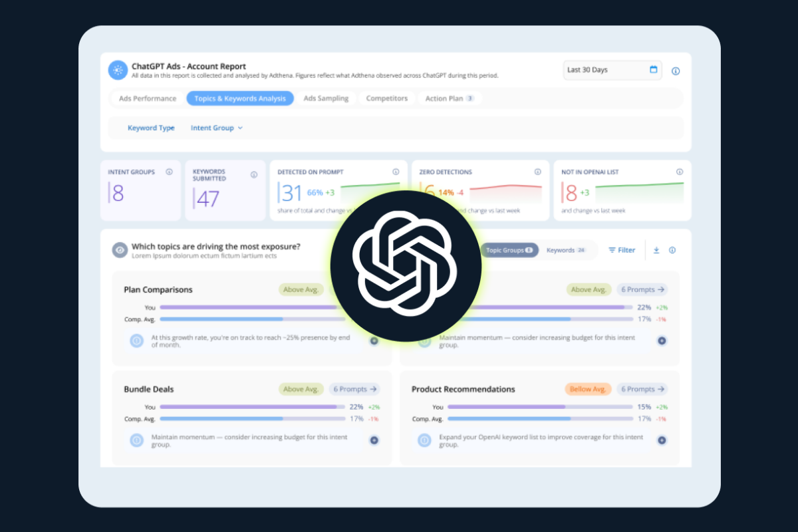The width and height of the screenshot is (798, 532).
Task: Click the Product Recommendations card title
Action: pos(464,390)
